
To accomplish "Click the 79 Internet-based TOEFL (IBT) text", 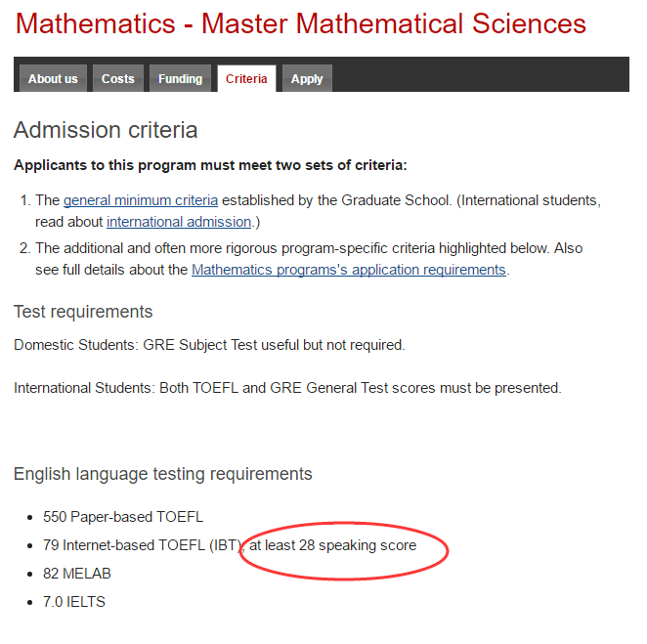I will tap(143, 544).
